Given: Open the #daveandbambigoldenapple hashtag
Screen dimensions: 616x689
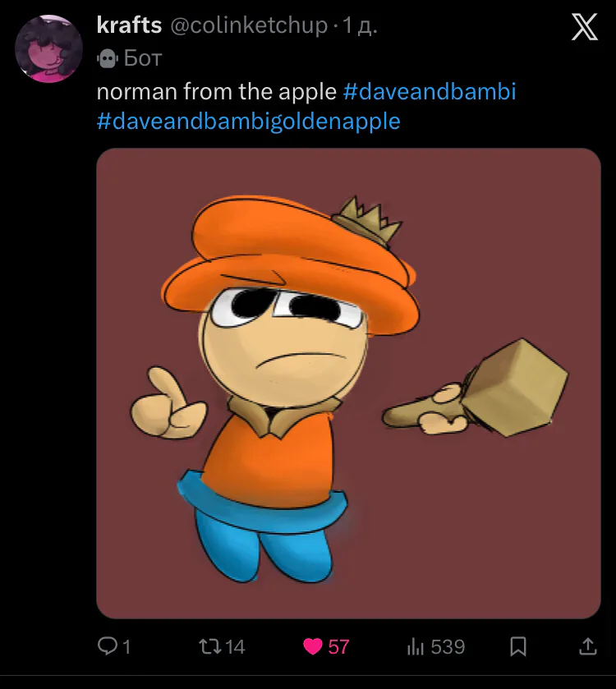Looking at the screenshot, I should (248, 122).
